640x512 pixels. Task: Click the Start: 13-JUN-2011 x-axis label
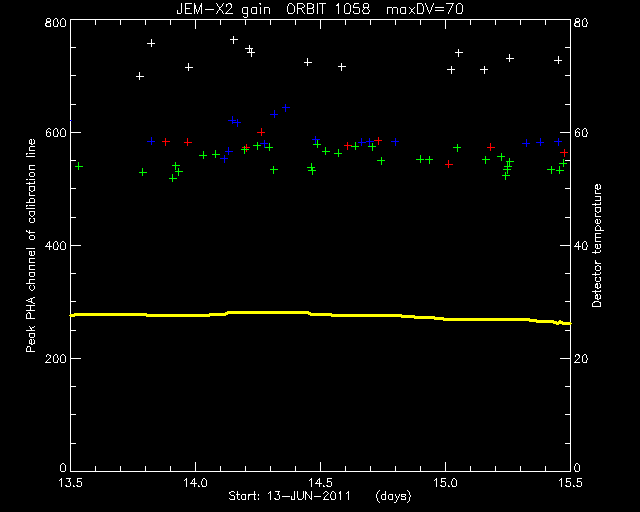coord(289,496)
